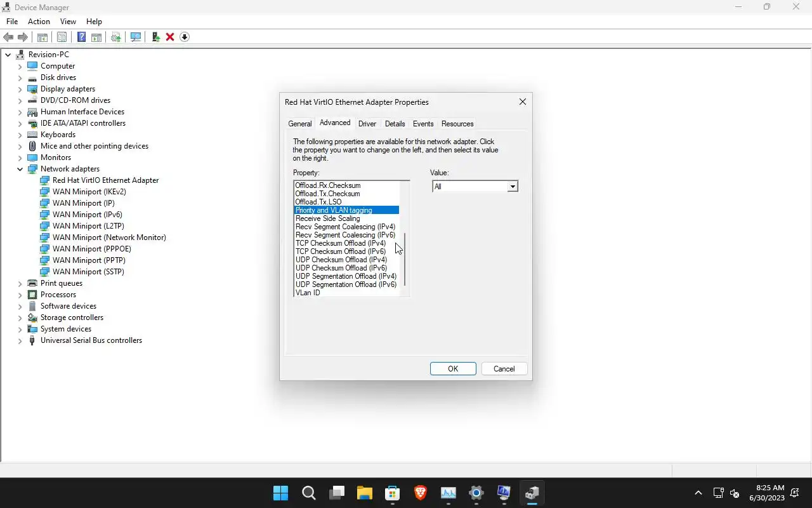Viewport: 812px width, 508px height.
Task: Select Red Hat VirtIO Ethernet Adapter tree item
Action: point(105,180)
